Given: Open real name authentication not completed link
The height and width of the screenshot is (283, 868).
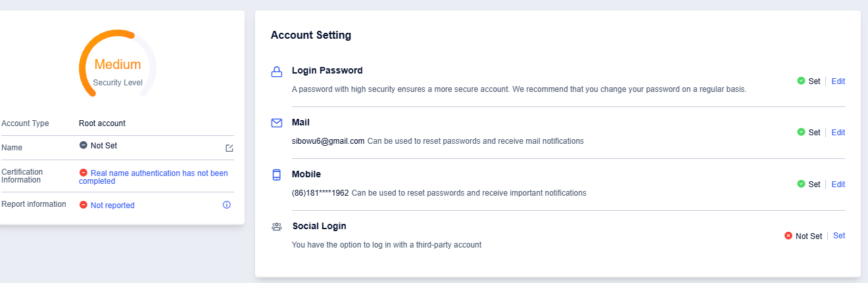Looking at the screenshot, I should [x=154, y=177].
